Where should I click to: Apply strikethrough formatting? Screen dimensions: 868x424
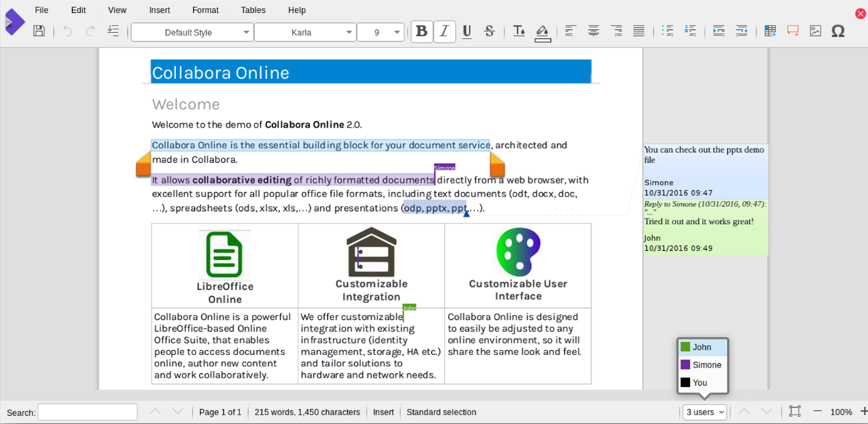coord(489,31)
